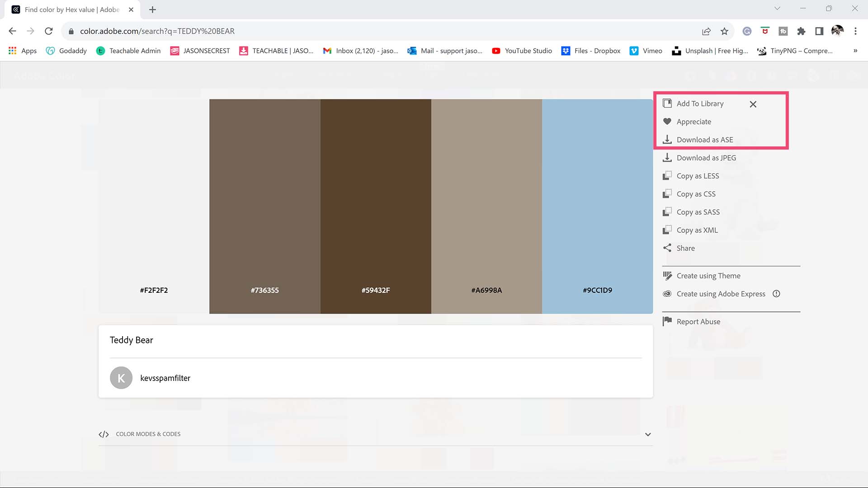The height and width of the screenshot is (488, 868).
Task: Open Chrome side panel icon
Action: (819, 31)
